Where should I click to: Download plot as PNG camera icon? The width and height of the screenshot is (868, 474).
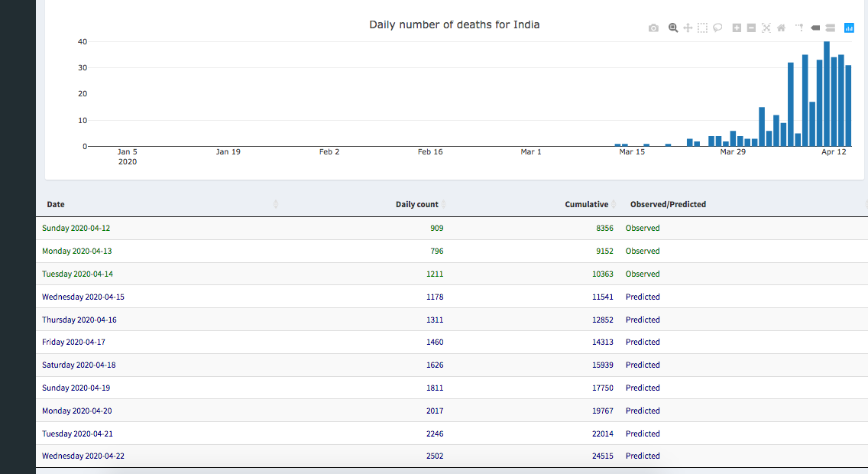653,28
